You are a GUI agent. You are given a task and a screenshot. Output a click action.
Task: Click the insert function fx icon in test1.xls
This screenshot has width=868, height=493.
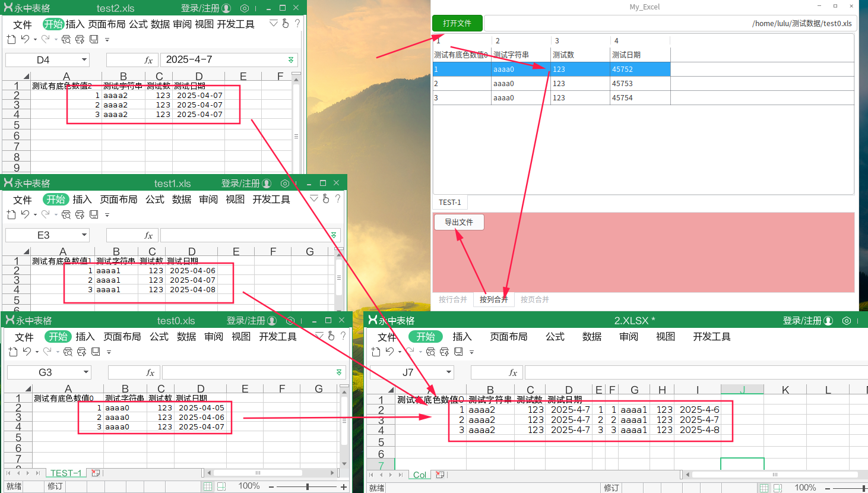click(x=148, y=235)
